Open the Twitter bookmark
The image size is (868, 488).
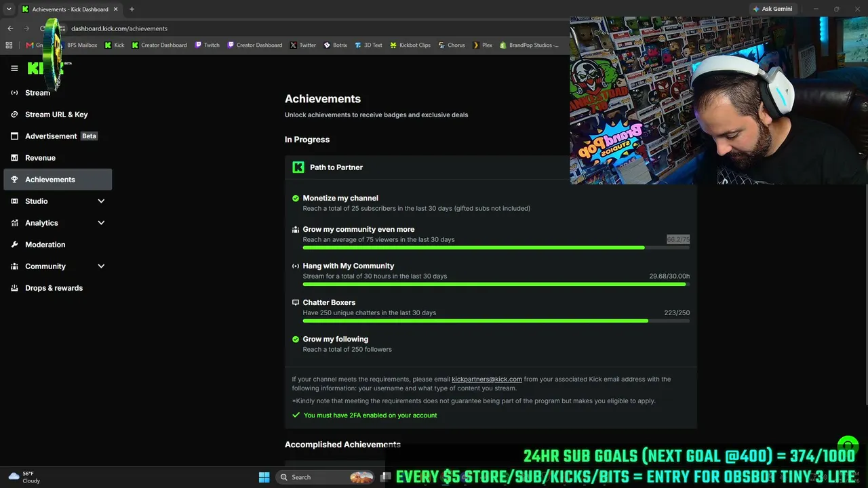click(x=303, y=45)
